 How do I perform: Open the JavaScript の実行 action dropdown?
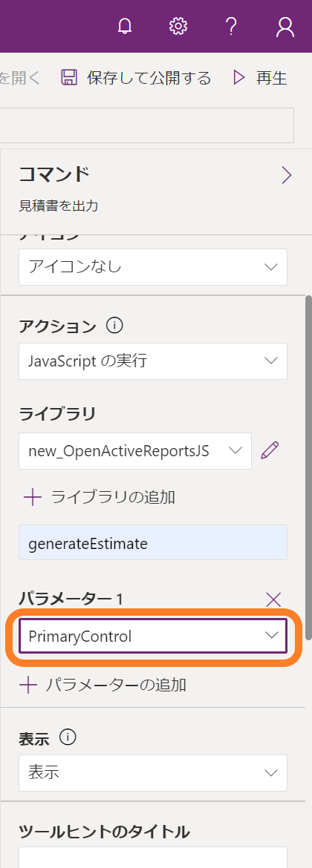point(153,361)
